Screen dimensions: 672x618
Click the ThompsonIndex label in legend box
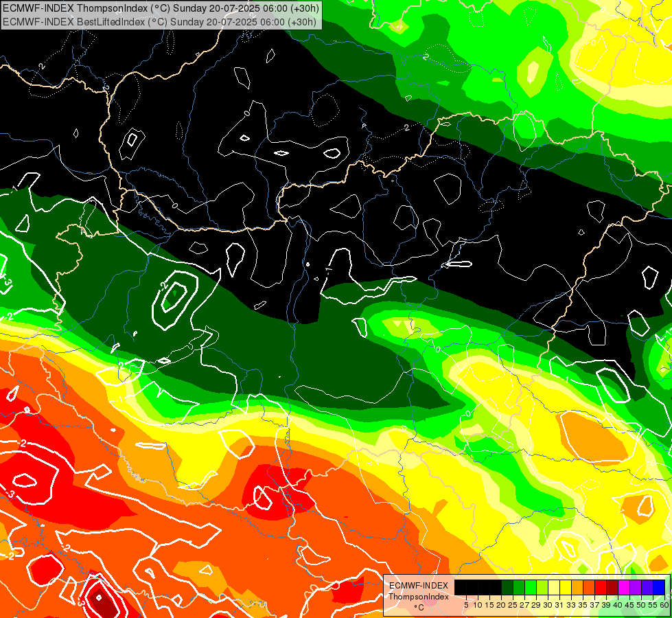[419, 597]
